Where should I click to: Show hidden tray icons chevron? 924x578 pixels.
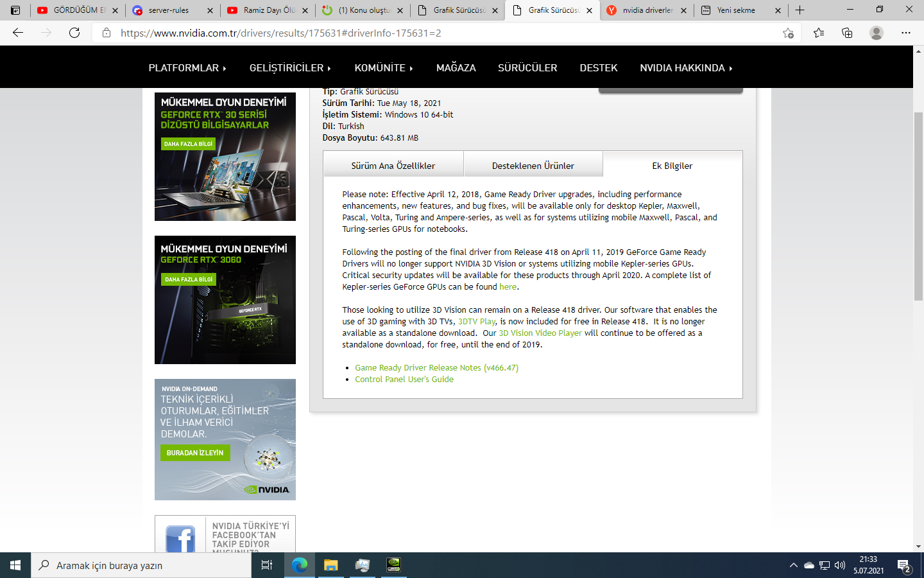click(x=794, y=565)
